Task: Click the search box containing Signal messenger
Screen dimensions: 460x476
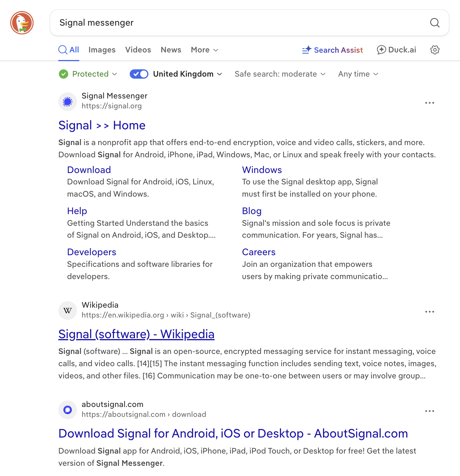Action: point(233,23)
